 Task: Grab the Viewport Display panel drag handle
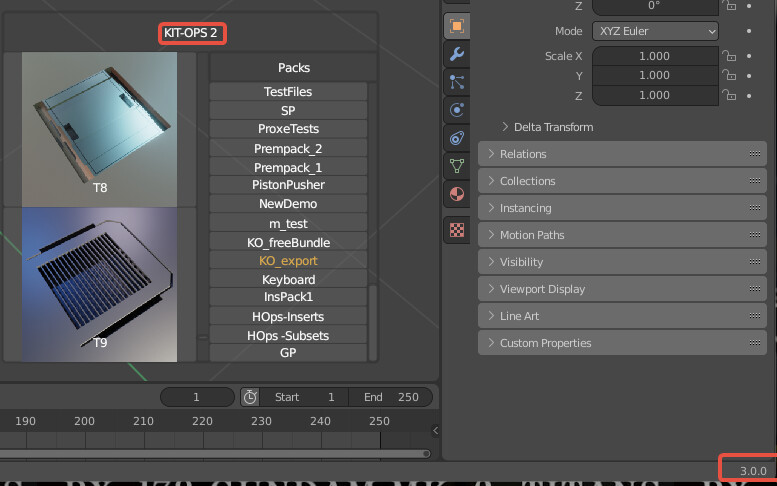pyautogui.click(x=755, y=289)
